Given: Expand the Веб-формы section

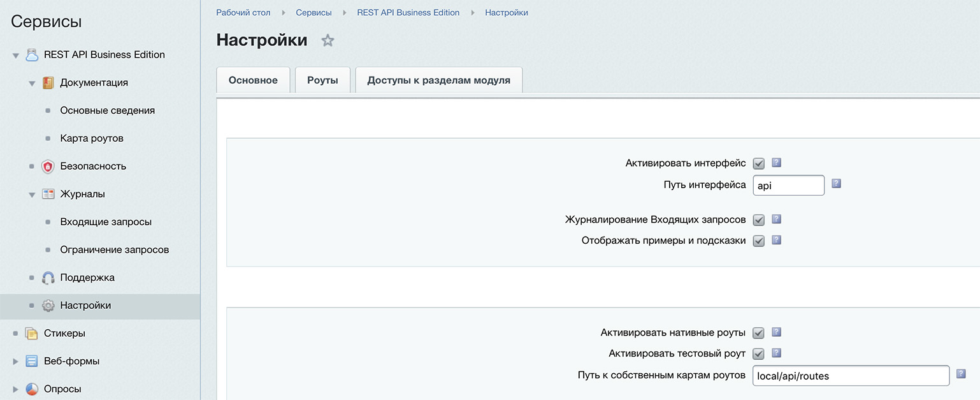Looking at the screenshot, I should 16,362.
